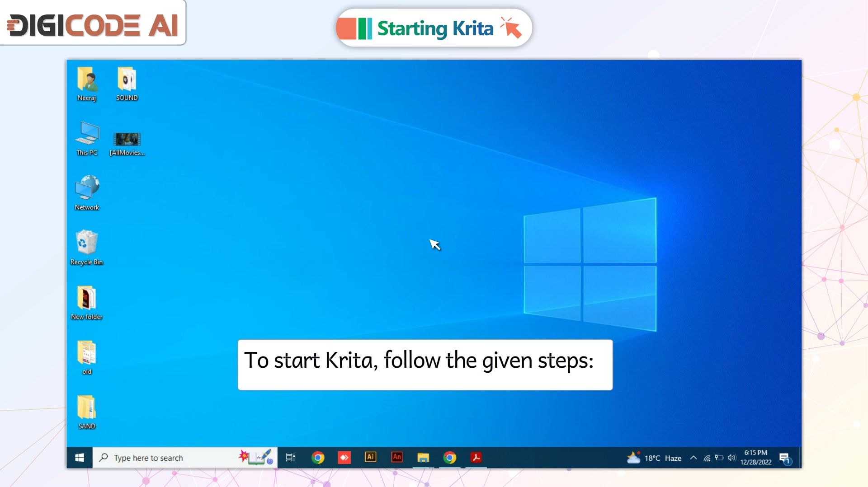The image size is (868, 487).
Task: Select the Recycle Bin icon
Action: pos(86,248)
